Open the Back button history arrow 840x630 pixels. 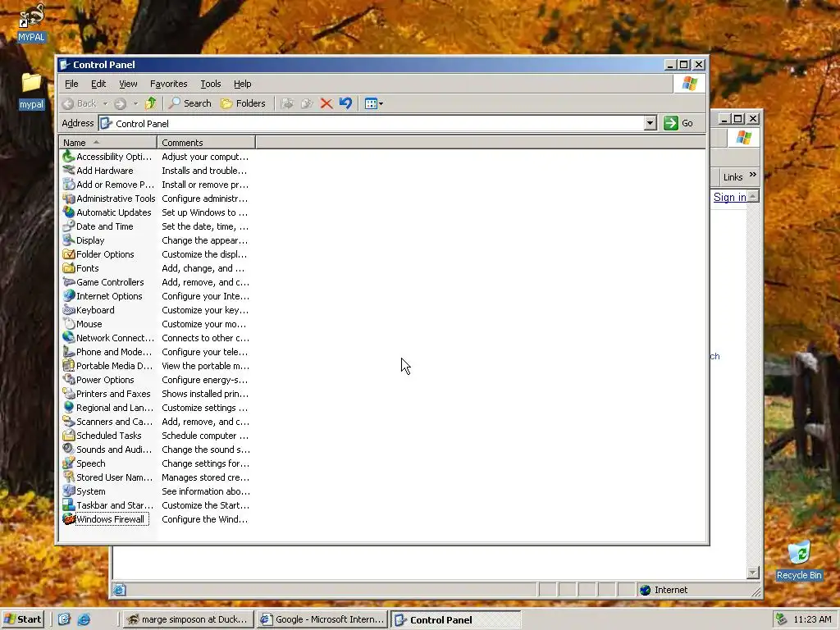point(106,103)
